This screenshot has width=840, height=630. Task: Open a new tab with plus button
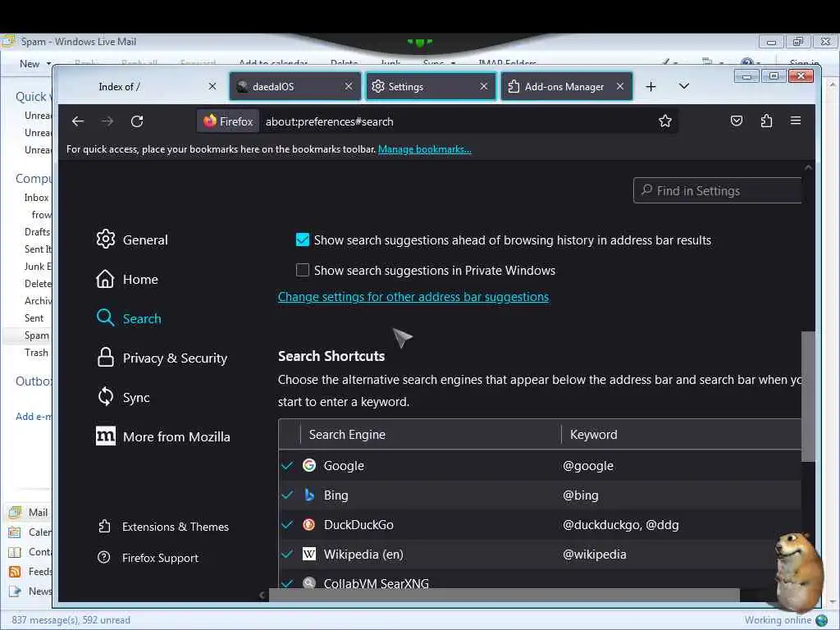pos(651,86)
